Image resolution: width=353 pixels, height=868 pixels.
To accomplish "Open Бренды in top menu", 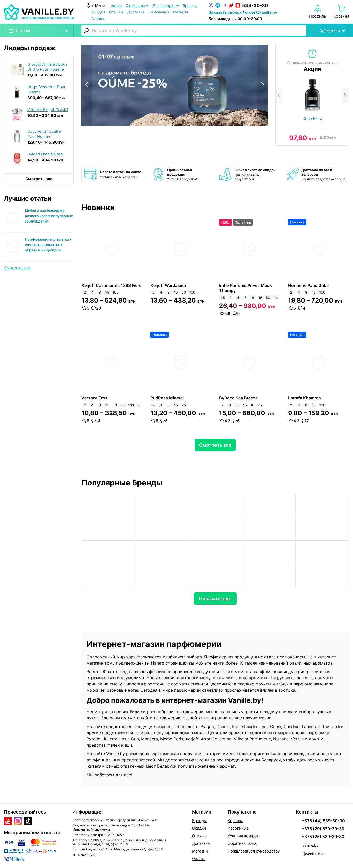I will (189, 6).
